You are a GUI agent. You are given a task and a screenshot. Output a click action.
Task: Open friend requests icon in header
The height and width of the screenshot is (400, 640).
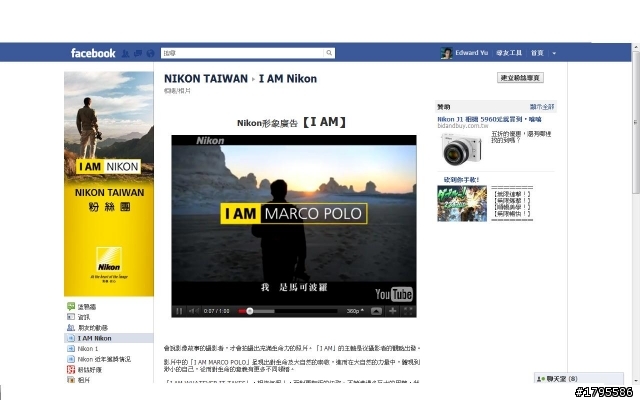[x=125, y=53]
